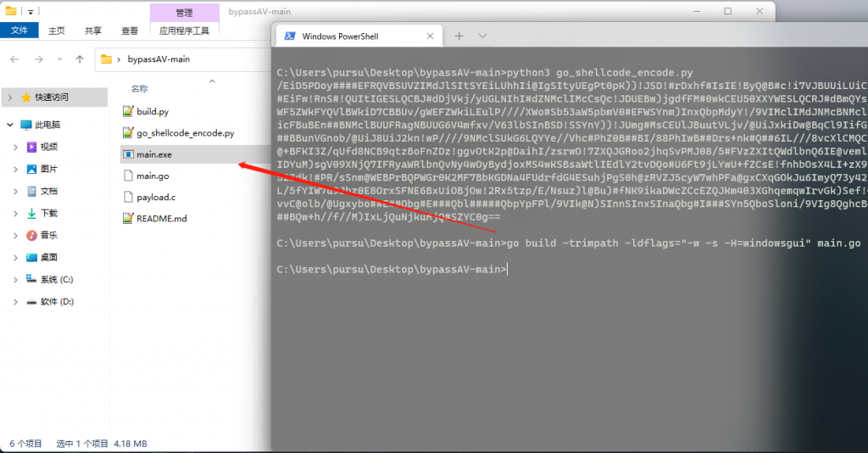Click the README.md file icon
Viewport: 868px width, 453px height.
pos(128,219)
